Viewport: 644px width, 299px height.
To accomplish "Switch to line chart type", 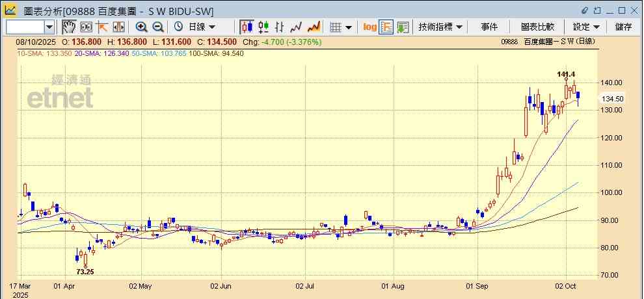I will [x=297, y=27].
